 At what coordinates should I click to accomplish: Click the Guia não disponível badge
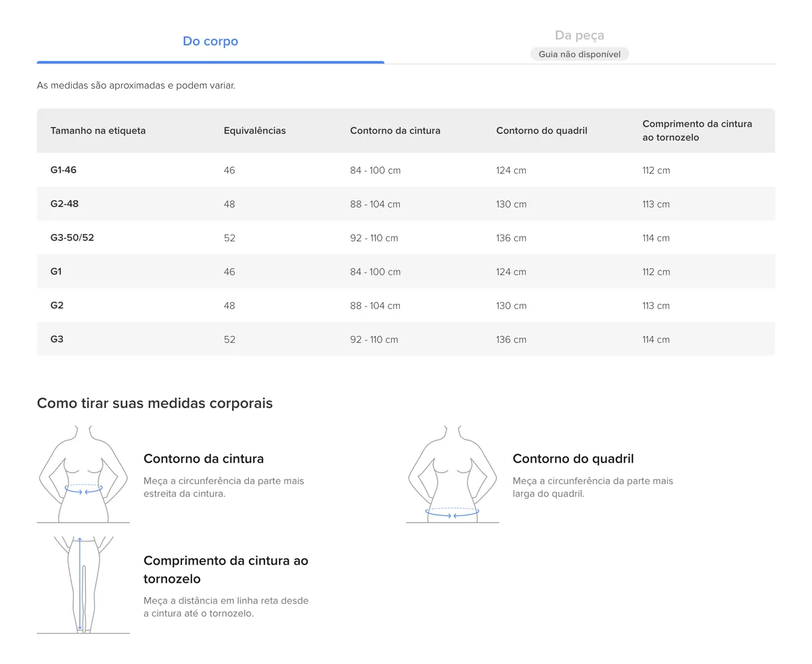(579, 54)
